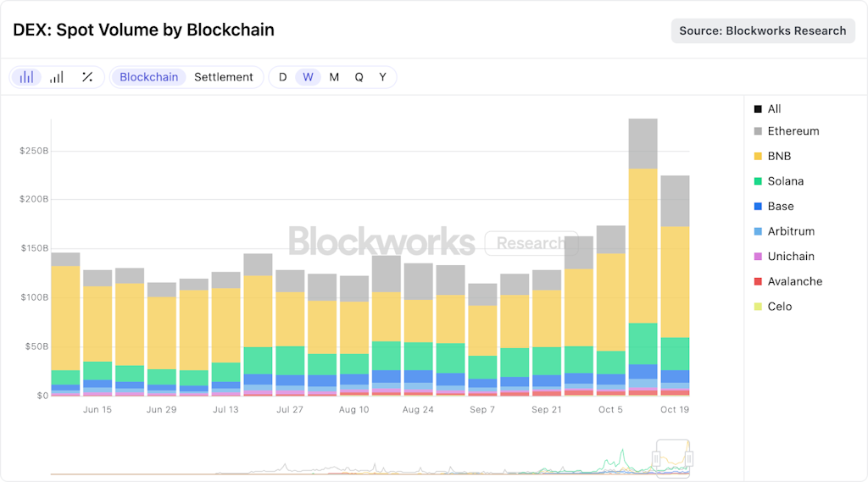The width and height of the screenshot is (868, 482).
Task: Toggle Avalanche series in legend
Action: pyautogui.click(x=758, y=281)
